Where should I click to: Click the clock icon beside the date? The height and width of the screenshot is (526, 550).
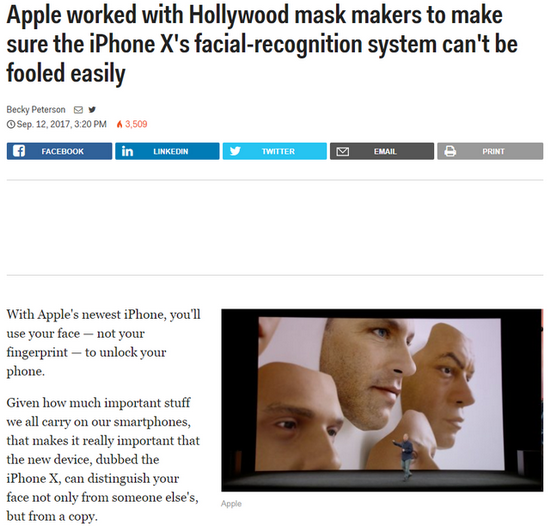[11, 124]
